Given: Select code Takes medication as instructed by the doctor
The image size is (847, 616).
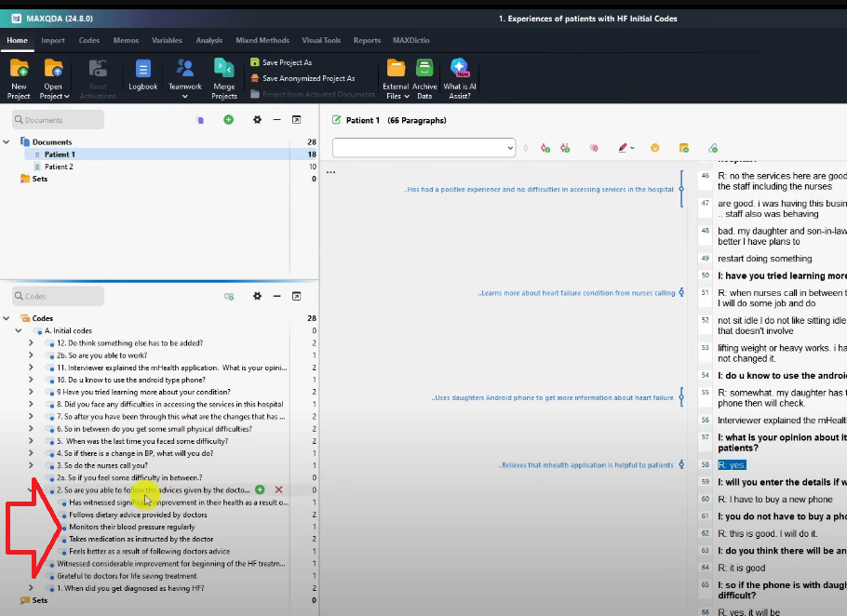Looking at the screenshot, I should (141, 539).
